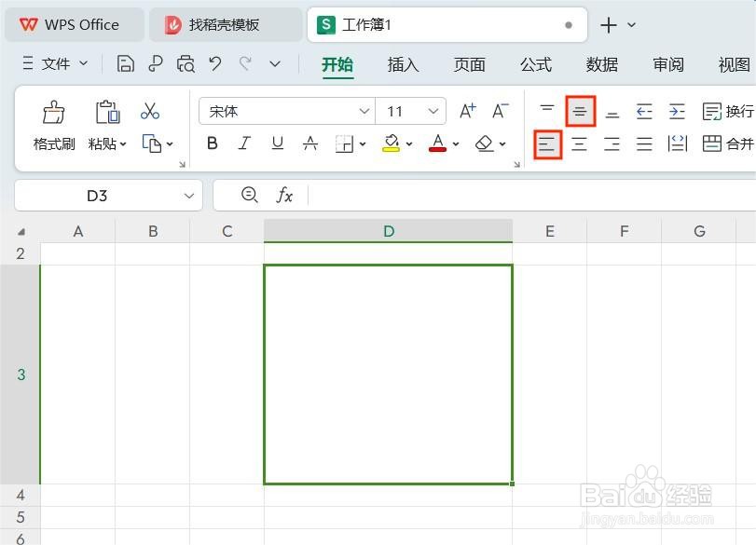Click the 剪切 scissors cut icon
756x545 pixels.
[151, 110]
